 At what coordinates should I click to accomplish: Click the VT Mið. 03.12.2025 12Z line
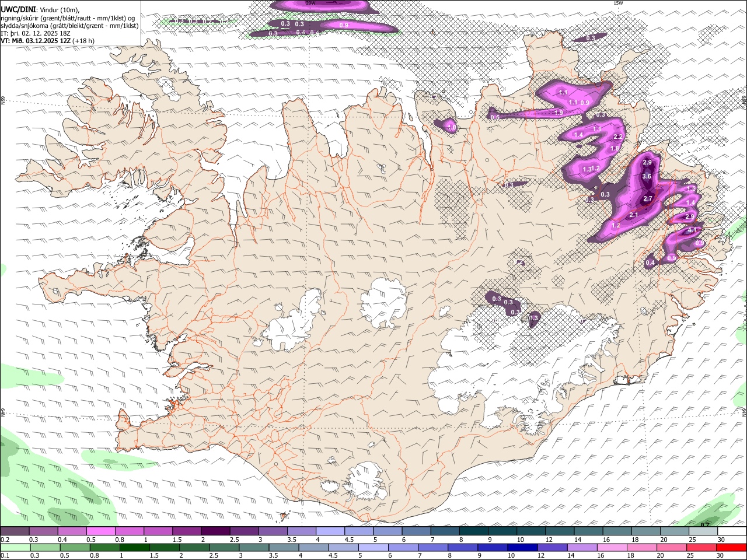47,41
